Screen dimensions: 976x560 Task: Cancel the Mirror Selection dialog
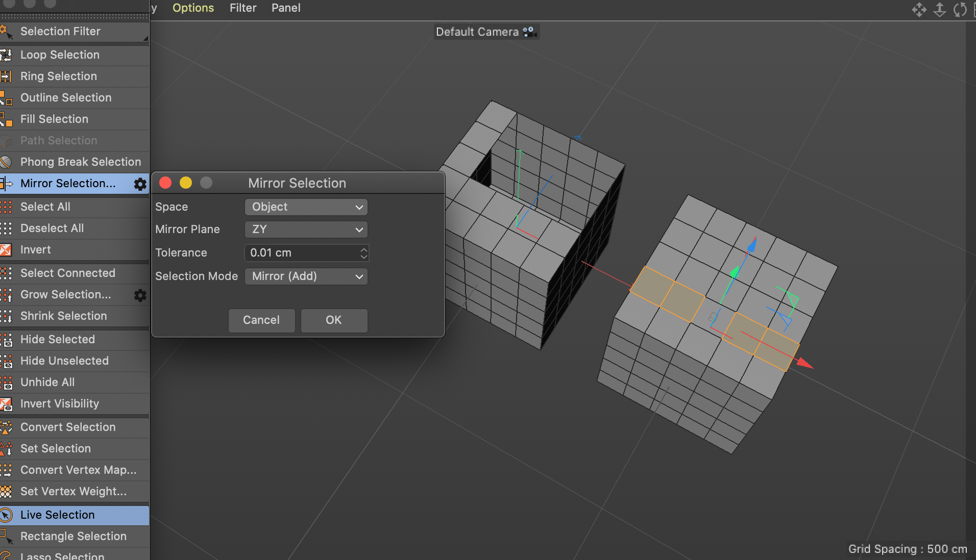click(x=261, y=320)
